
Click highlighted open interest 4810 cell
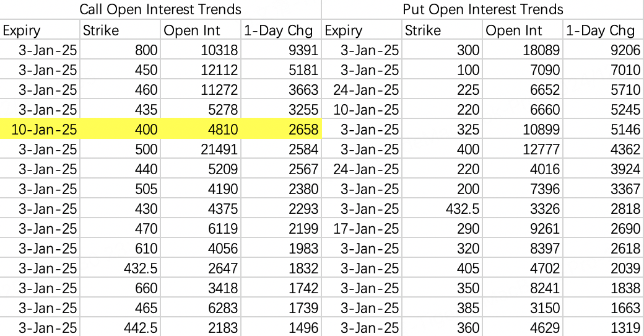click(201, 129)
